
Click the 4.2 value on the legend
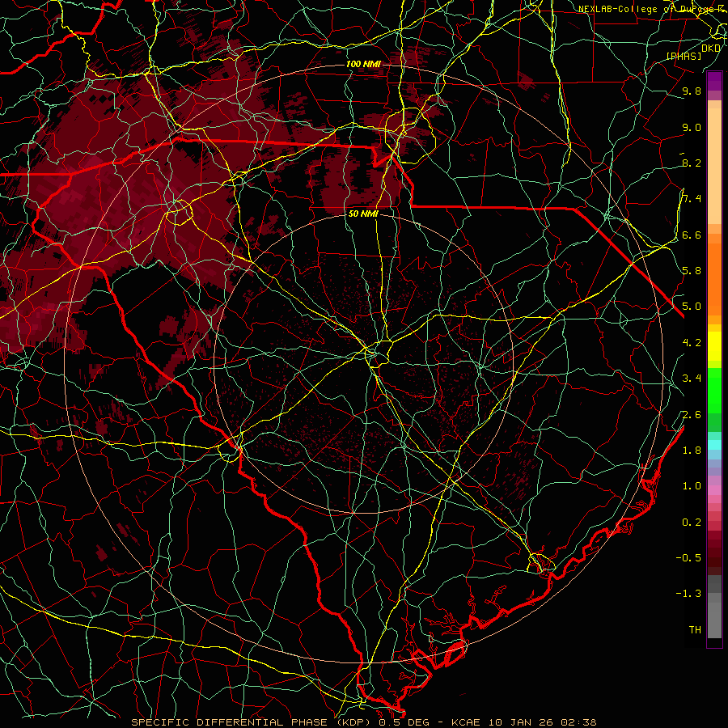pyautogui.click(x=692, y=343)
